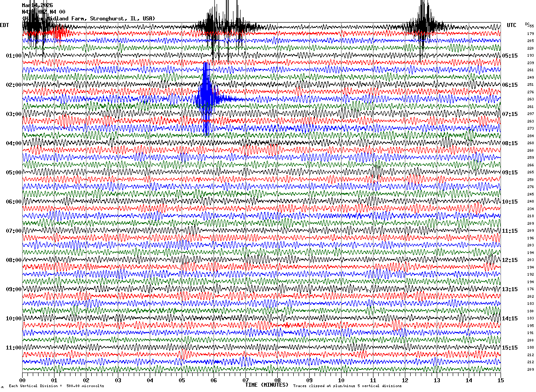Select the 04:00 EDT row label

click(14, 143)
